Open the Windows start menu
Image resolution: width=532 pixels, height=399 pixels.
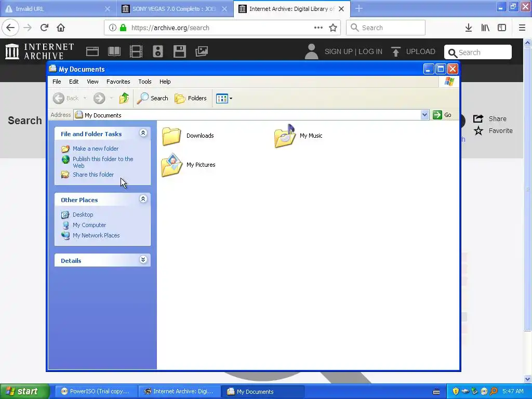coord(25,392)
